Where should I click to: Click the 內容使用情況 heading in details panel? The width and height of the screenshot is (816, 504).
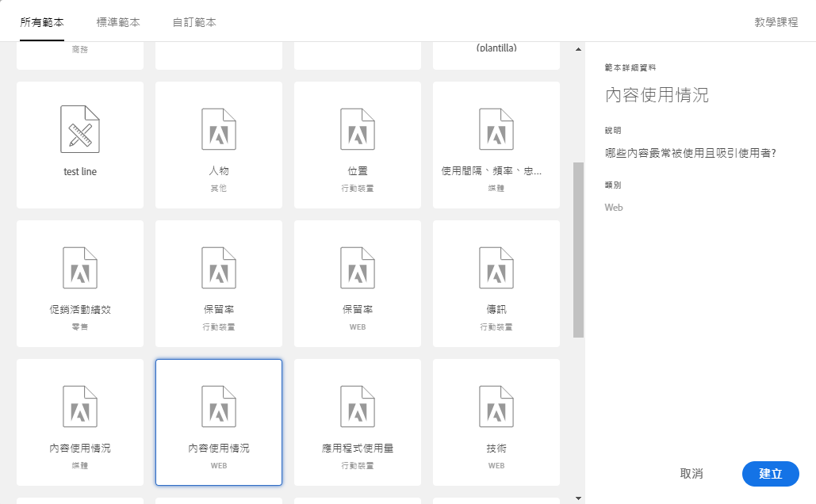(657, 95)
